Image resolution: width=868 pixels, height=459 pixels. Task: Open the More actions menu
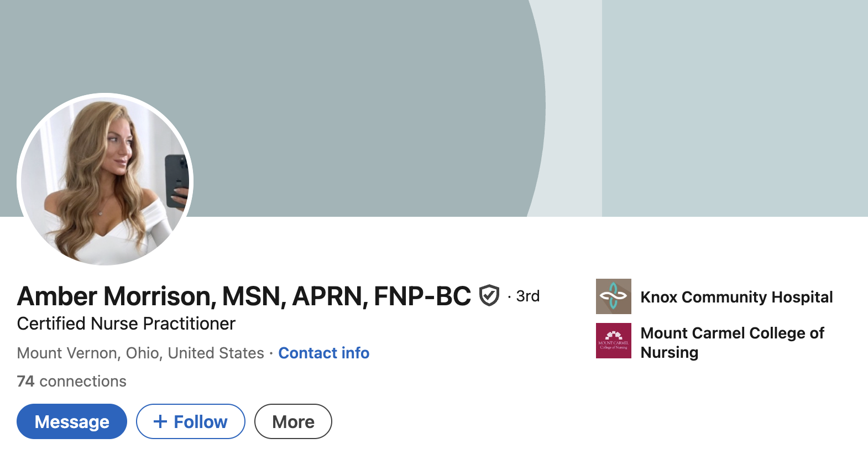click(293, 422)
